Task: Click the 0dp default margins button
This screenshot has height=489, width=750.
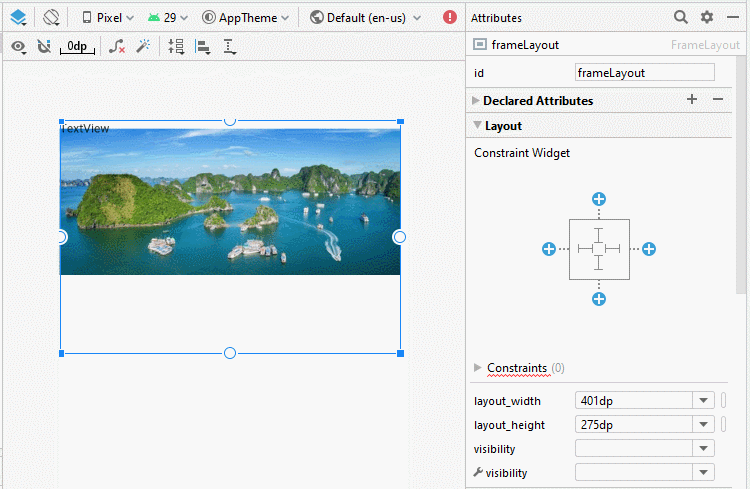Action: tap(77, 46)
